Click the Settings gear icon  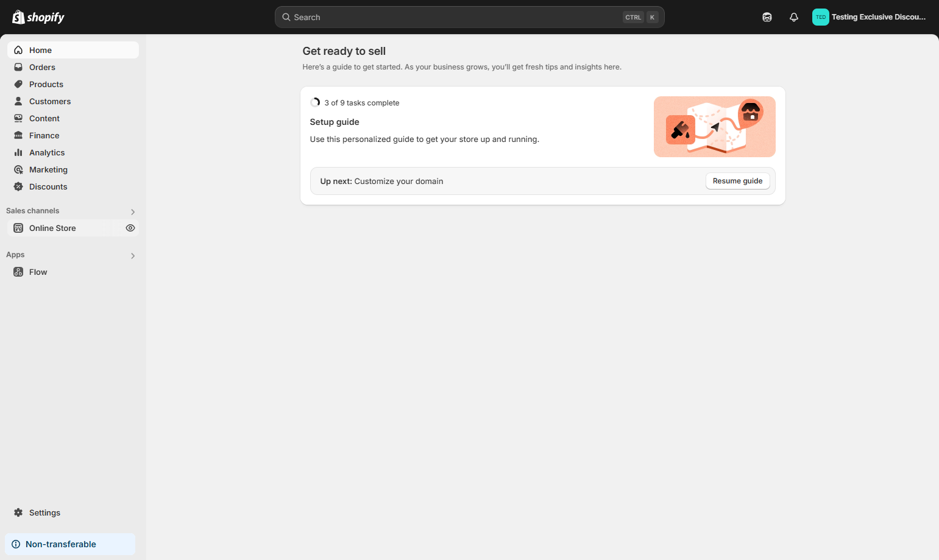point(18,512)
